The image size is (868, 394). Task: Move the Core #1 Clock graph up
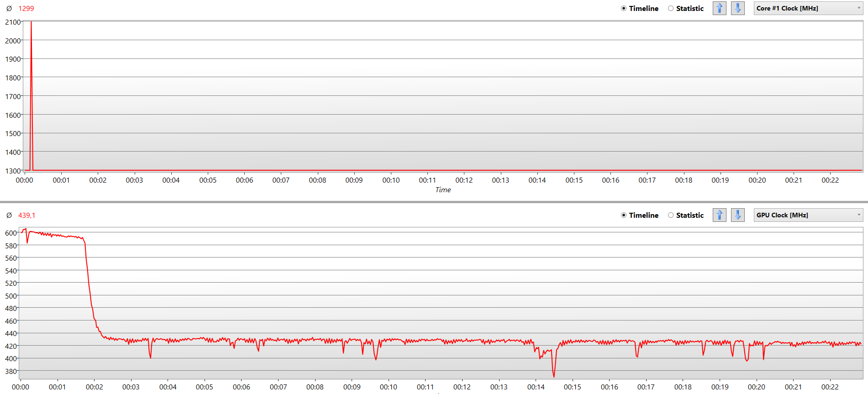tap(719, 8)
